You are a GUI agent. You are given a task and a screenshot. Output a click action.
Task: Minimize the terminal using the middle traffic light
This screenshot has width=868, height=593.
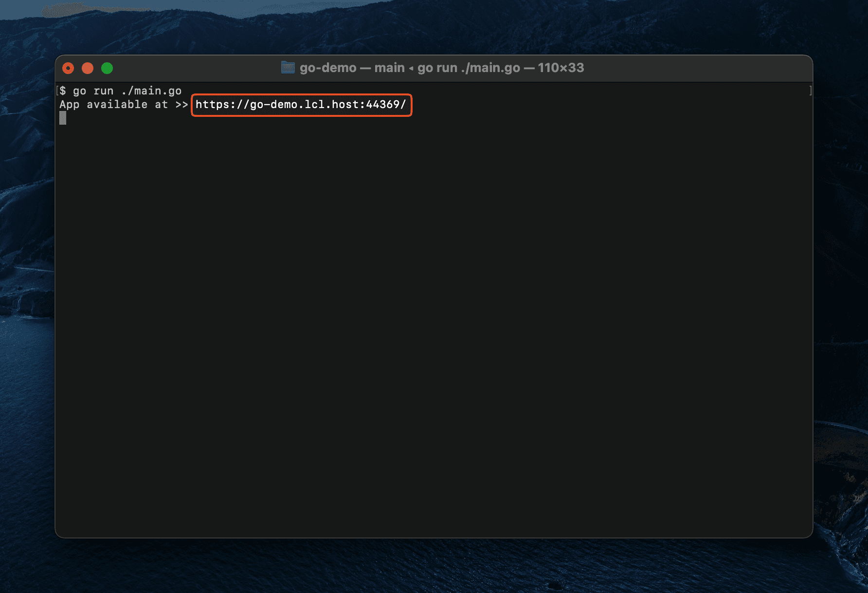click(88, 68)
